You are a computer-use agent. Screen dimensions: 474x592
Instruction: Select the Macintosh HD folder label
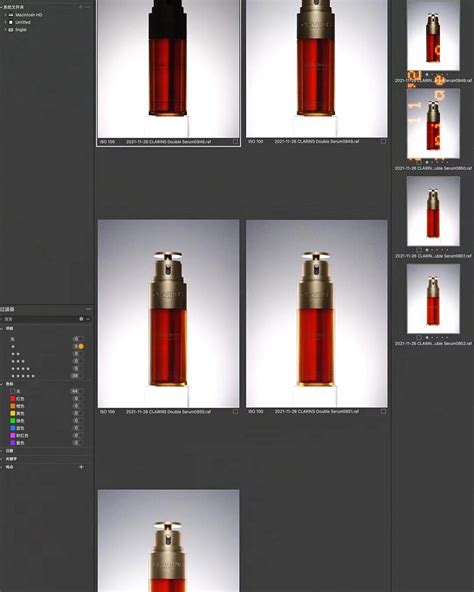point(29,15)
